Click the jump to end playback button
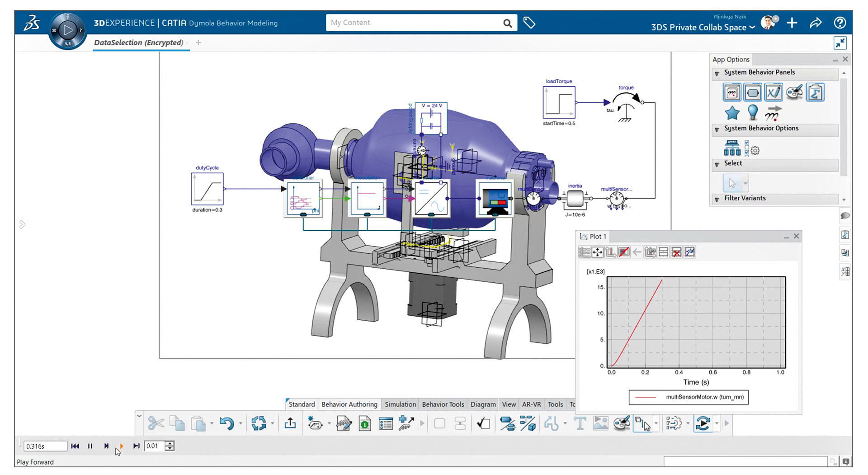The width and height of the screenshot is (868, 475). (136, 446)
